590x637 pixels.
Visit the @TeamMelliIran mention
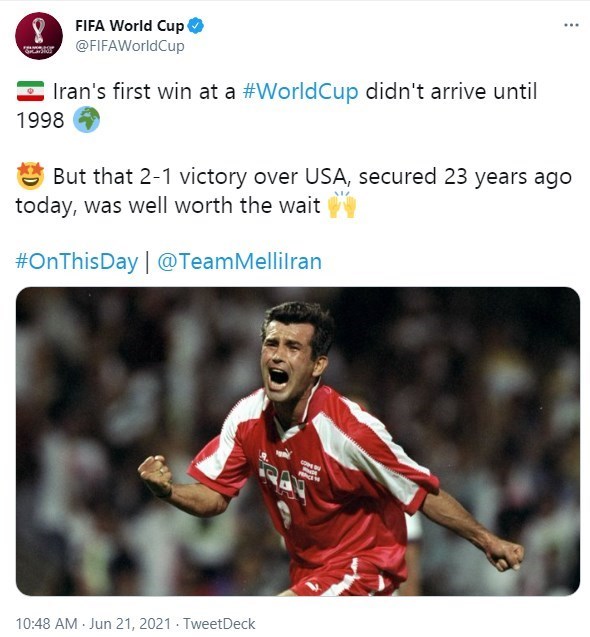[239, 261]
